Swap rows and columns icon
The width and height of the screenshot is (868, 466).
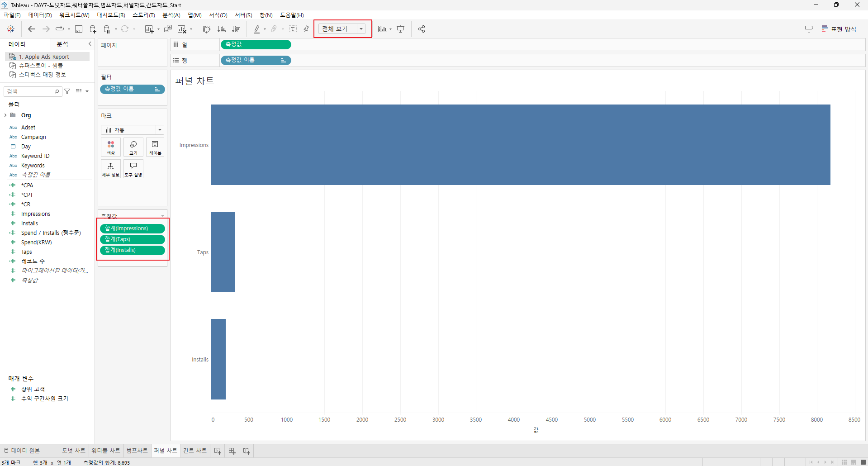coord(207,29)
